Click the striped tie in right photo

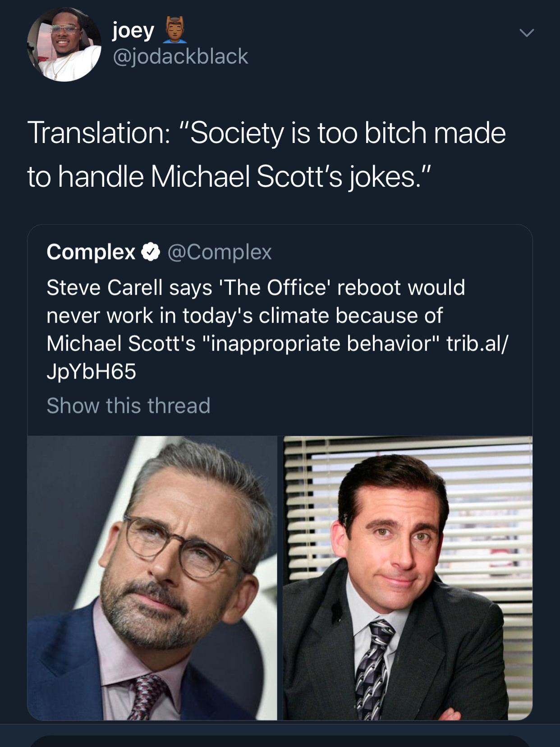point(372,668)
